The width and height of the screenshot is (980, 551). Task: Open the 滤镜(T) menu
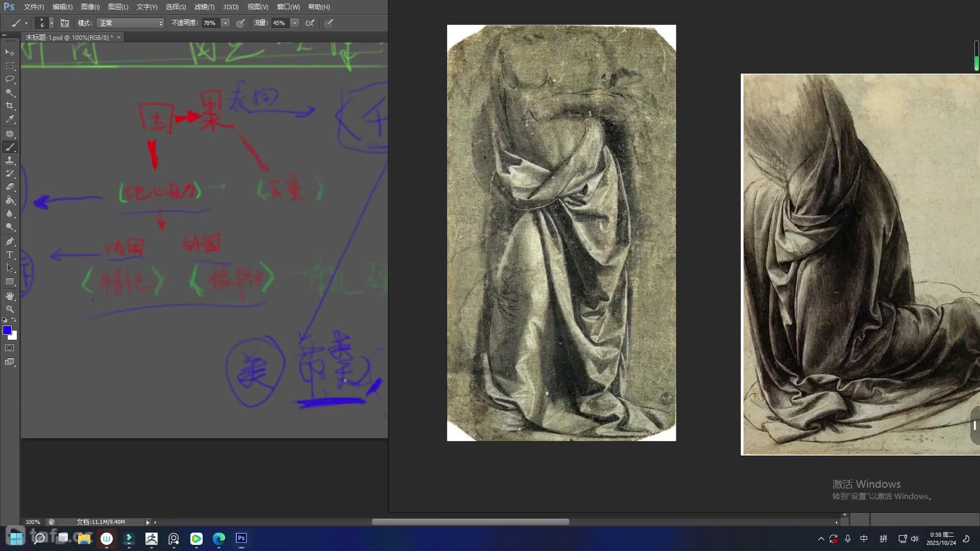tap(204, 7)
